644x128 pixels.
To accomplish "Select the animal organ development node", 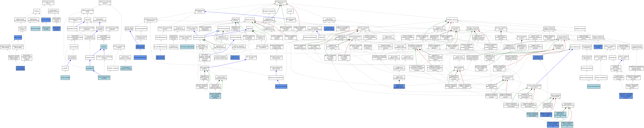I will pos(129,29).
